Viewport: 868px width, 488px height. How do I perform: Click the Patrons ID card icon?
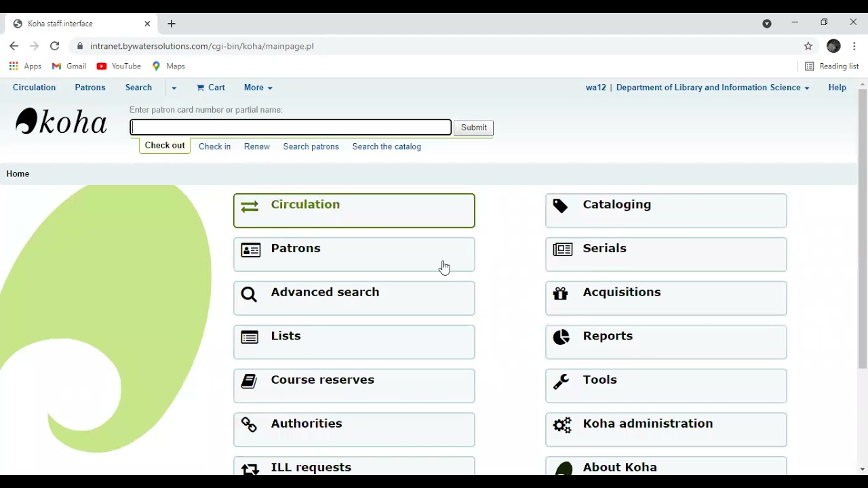(x=250, y=250)
